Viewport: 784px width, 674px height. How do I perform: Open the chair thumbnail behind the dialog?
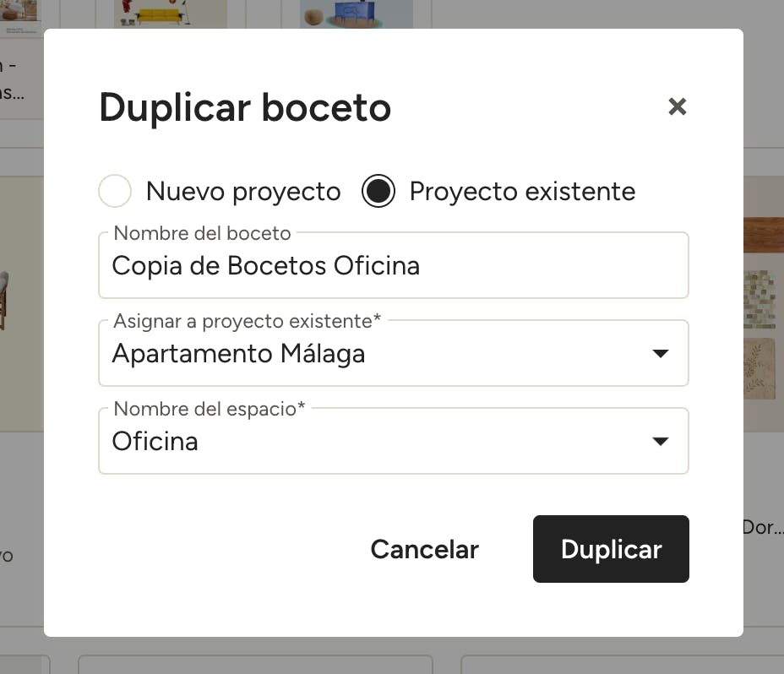pos(5,300)
